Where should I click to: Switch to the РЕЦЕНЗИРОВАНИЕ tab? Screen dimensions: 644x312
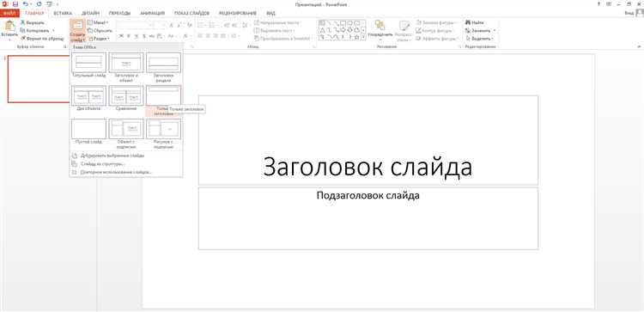(x=237, y=13)
